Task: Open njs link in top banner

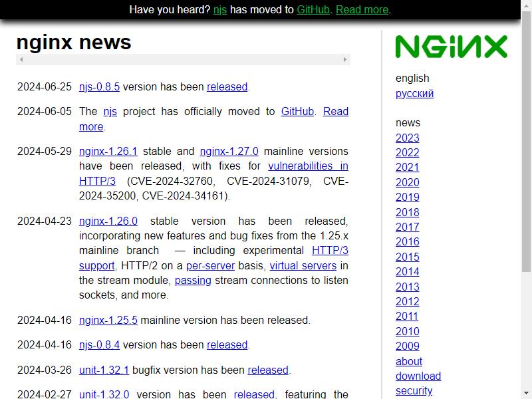Action: tap(220, 9)
